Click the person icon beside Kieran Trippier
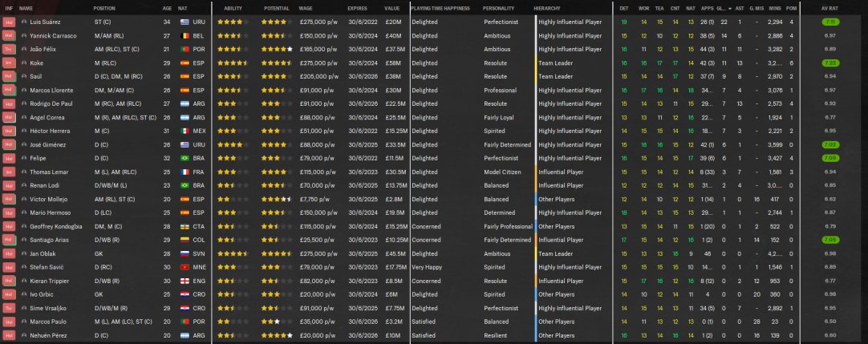The image size is (868, 344). [24, 281]
